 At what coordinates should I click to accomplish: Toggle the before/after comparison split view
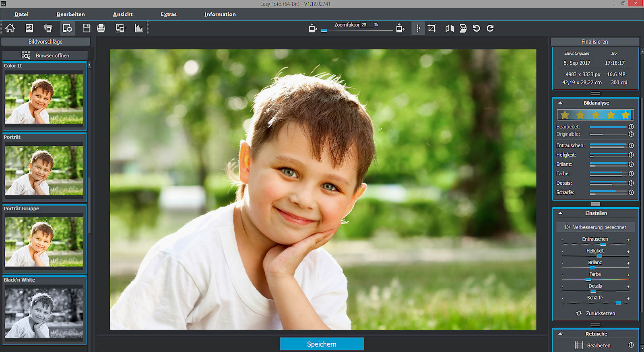pos(418,28)
